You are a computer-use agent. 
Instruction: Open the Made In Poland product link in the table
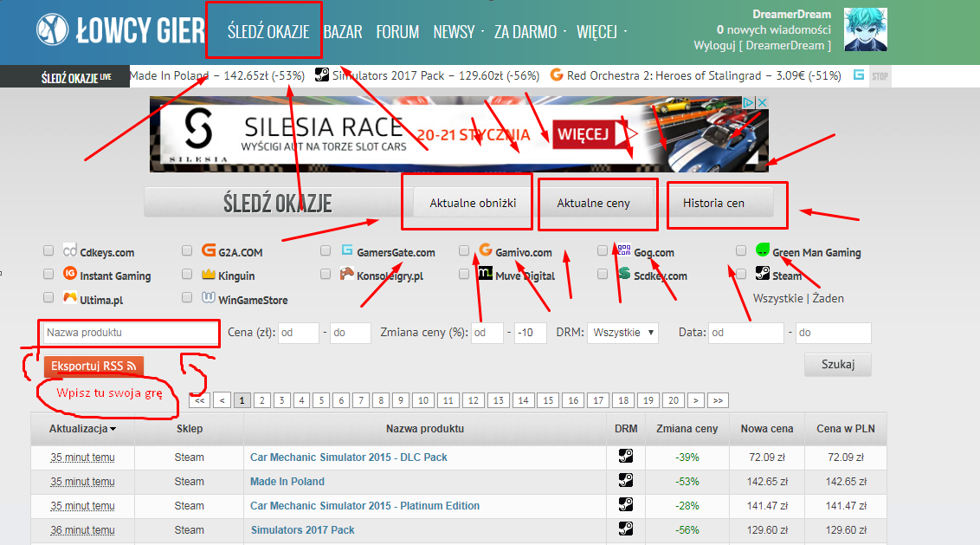(x=287, y=481)
